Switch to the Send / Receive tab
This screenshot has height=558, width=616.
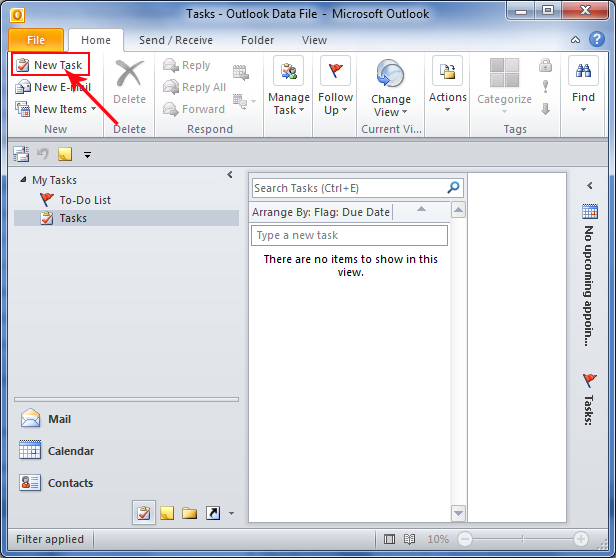176,40
